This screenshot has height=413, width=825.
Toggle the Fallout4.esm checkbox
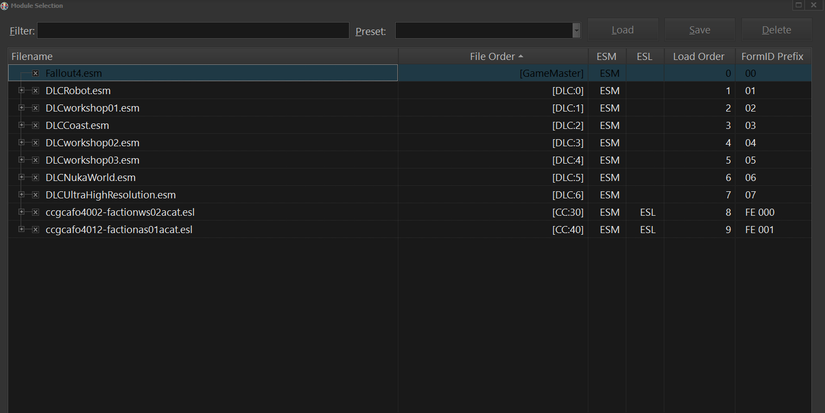point(35,73)
